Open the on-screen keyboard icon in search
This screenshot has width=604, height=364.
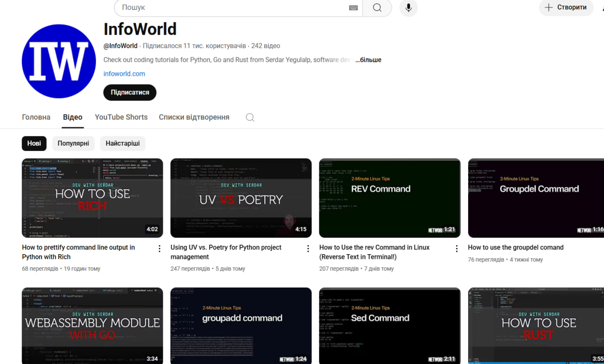[353, 8]
